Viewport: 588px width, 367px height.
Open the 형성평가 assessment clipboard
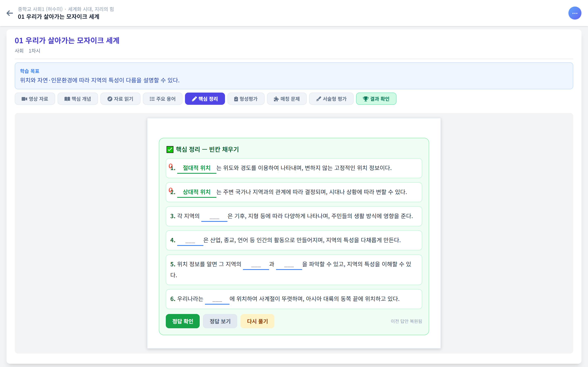tap(235, 98)
